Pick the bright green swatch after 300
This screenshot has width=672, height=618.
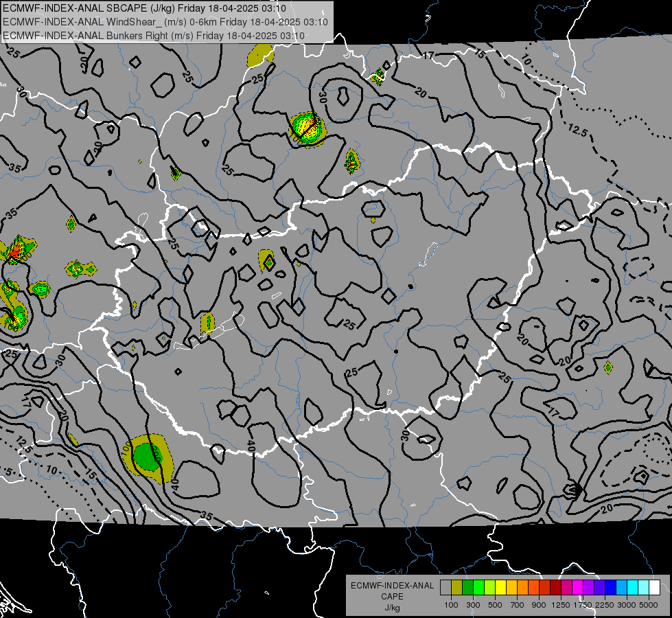(x=478, y=588)
